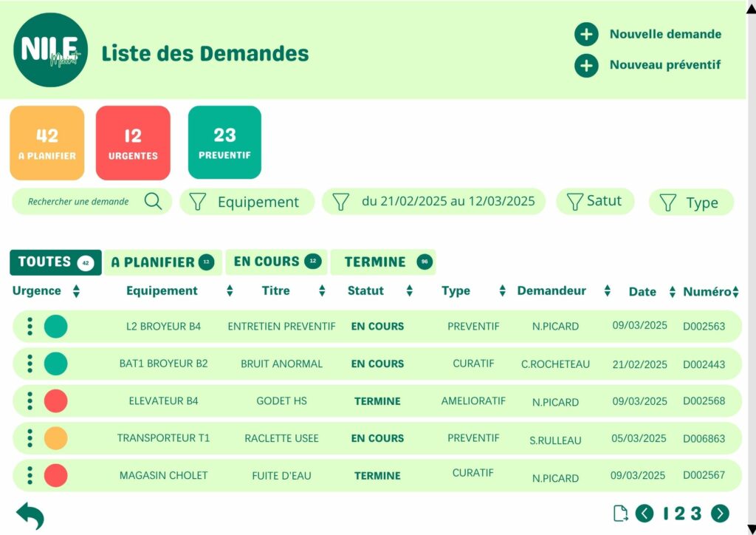Go to next page with right chevron
756x535 pixels.
pyautogui.click(x=720, y=514)
